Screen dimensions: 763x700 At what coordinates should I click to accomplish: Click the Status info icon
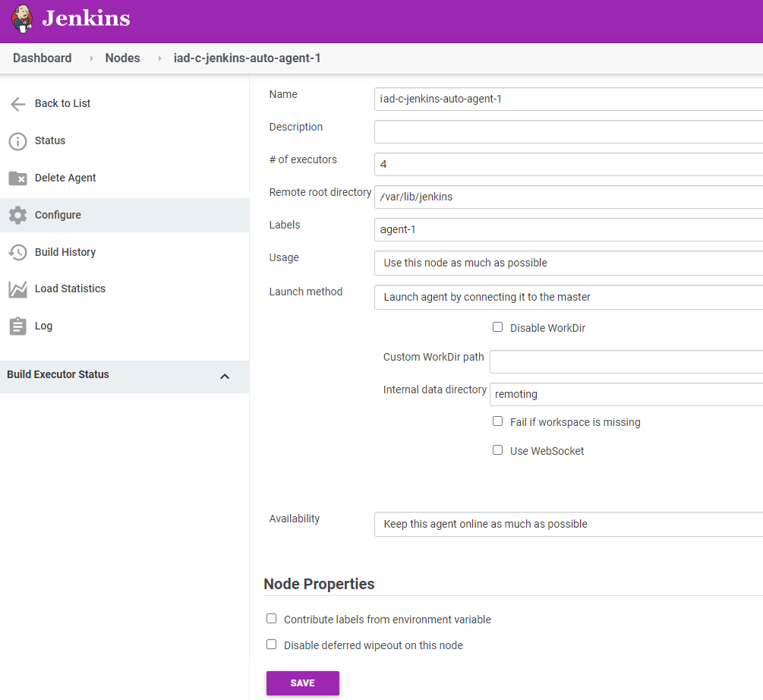pos(18,141)
